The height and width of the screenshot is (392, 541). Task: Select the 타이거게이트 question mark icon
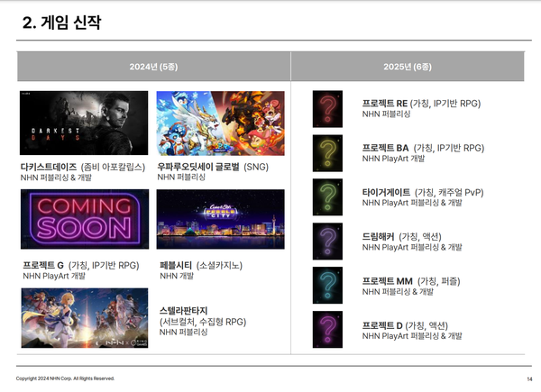click(327, 196)
